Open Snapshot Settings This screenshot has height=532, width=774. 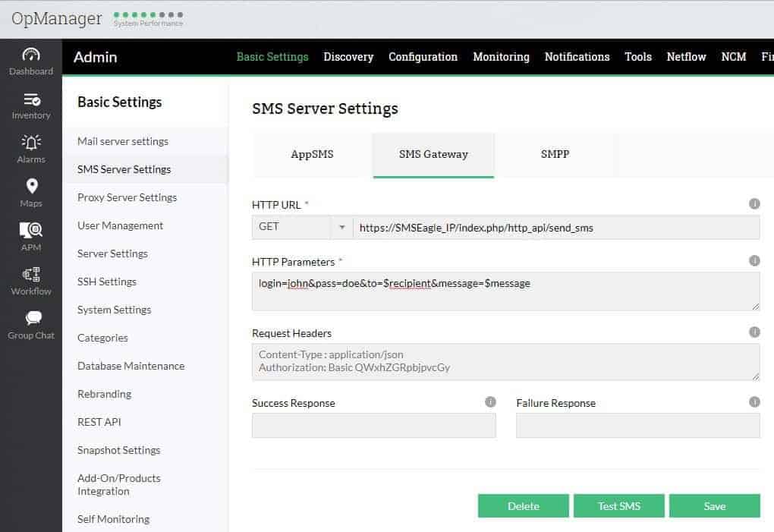pos(118,450)
